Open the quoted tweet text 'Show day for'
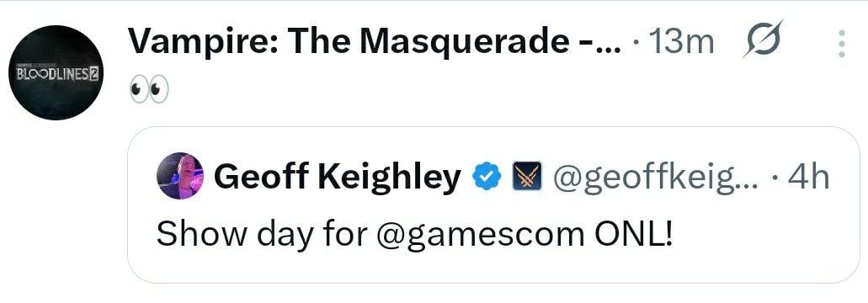 [261, 234]
